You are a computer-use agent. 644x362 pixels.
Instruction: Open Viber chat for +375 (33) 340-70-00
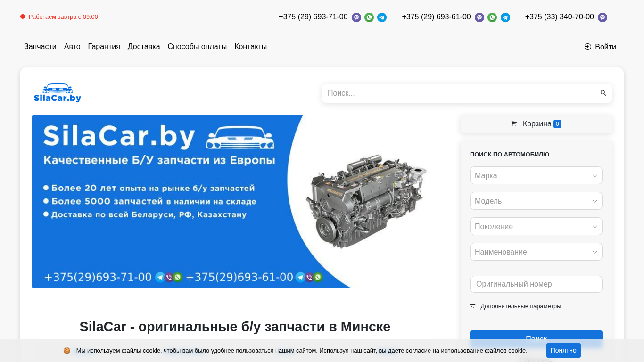click(603, 17)
